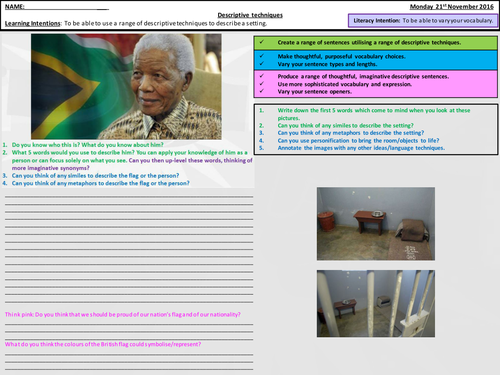This screenshot has width=500, height=375.
Task: Click the answer line directly below British flag question
Action: point(129,354)
